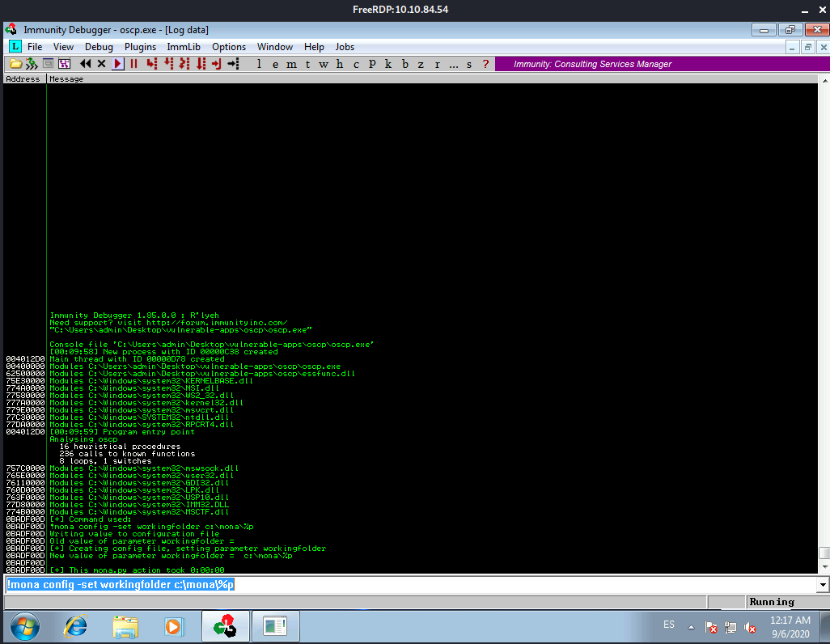Click the Open file folder icon
Image resolution: width=830 pixels, height=644 pixels.
click(16, 64)
